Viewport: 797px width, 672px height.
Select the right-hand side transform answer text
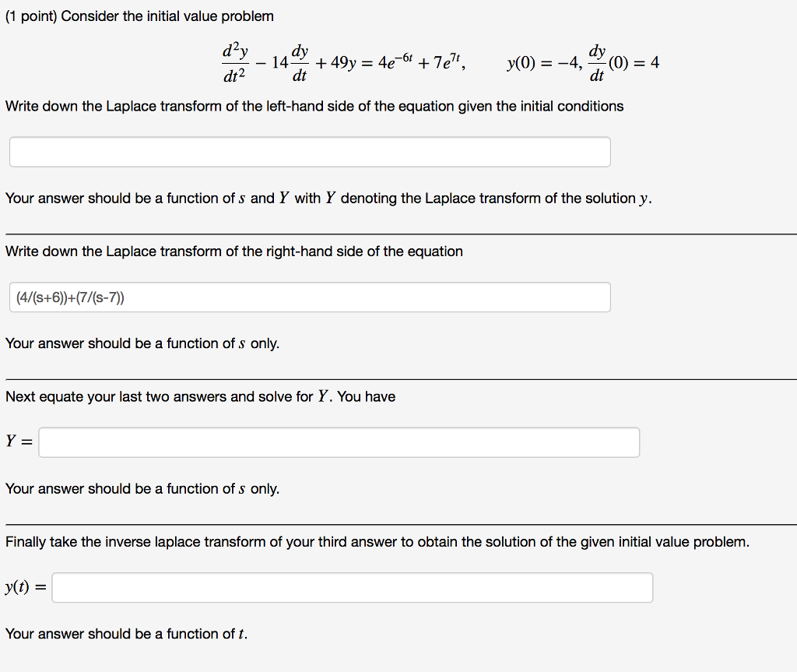[x=69, y=297]
